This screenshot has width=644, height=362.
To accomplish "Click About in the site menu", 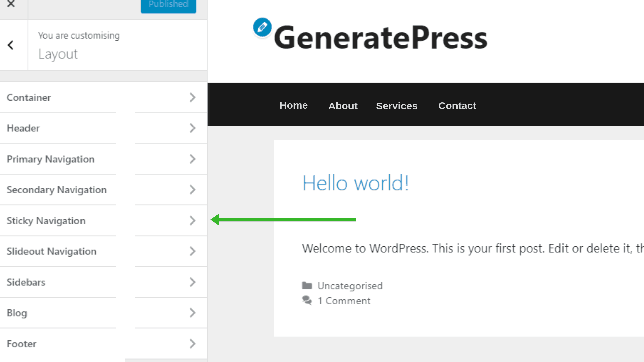I will point(343,106).
